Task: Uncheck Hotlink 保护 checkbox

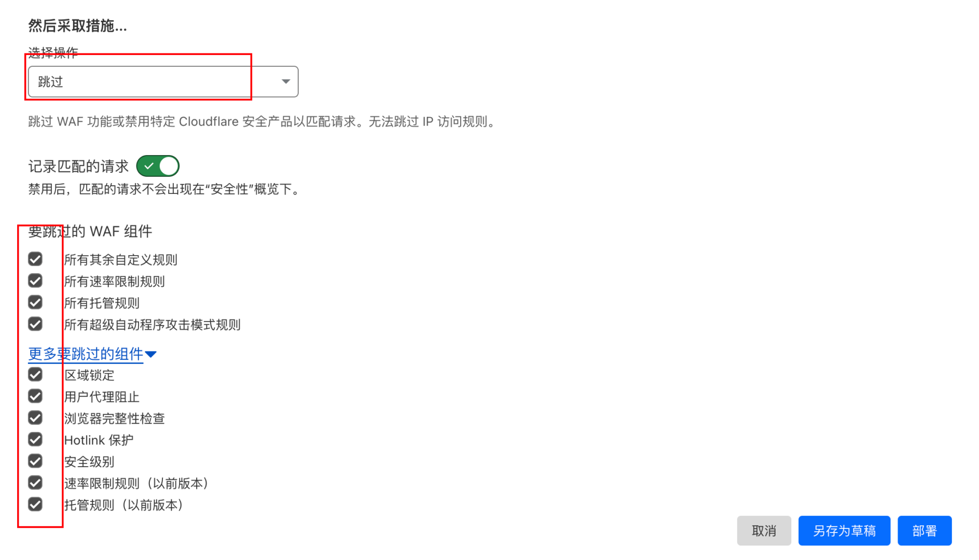Action: pos(35,440)
